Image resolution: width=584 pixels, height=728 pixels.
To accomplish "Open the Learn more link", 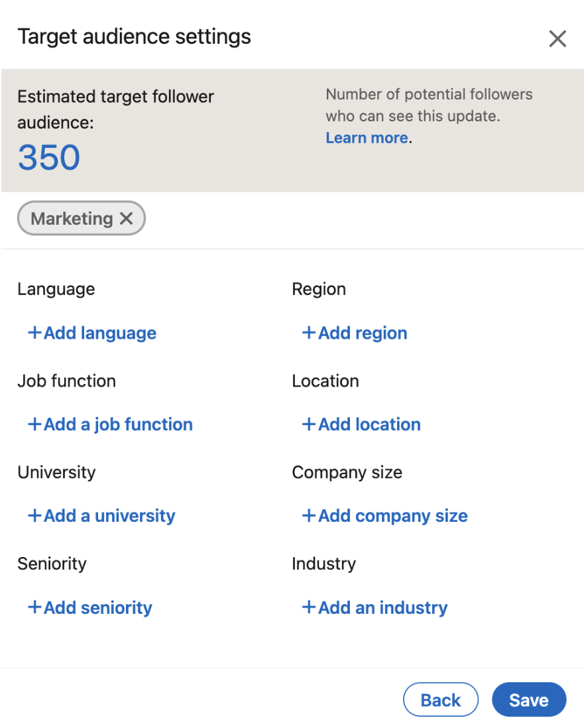I will pyautogui.click(x=367, y=138).
